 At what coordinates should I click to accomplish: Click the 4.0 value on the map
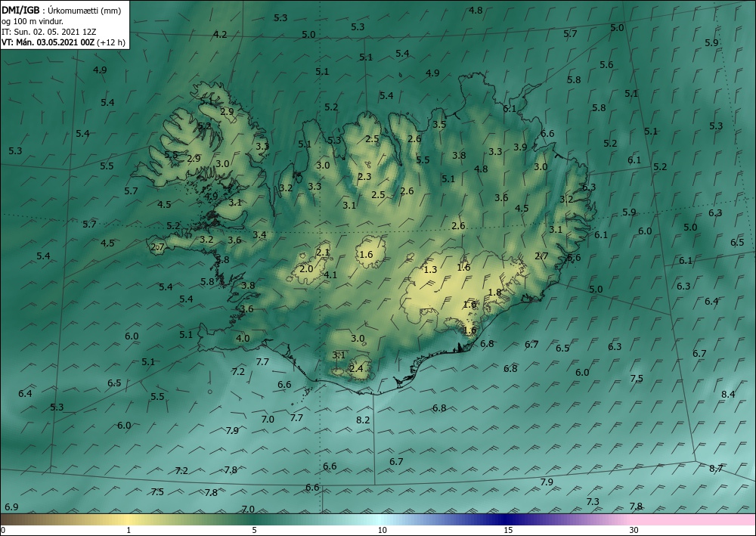coord(243,339)
